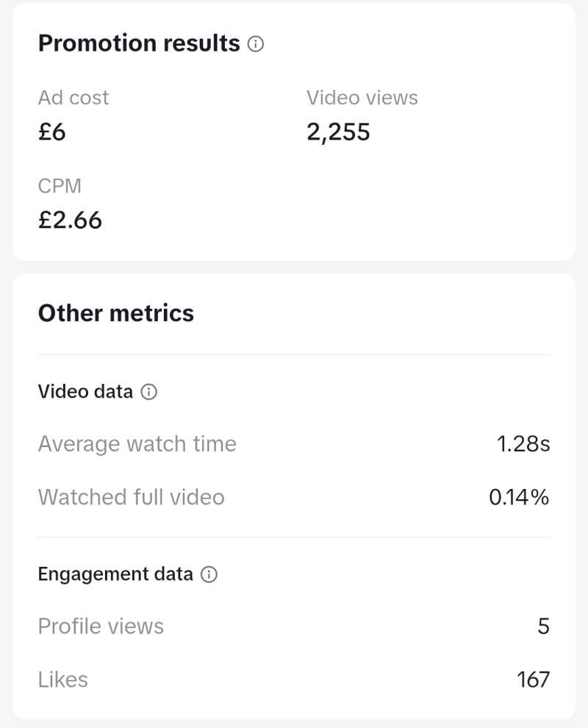This screenshot has height=728, width=588.
Task: Select the 2,255 video views value
Action: click(338, 132)
